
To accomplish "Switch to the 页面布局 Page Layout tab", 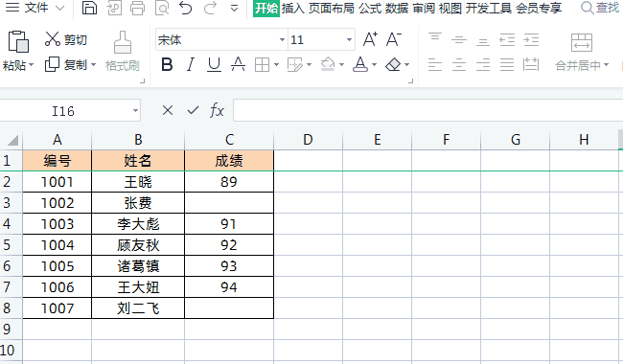I will (x=331, y=8).
